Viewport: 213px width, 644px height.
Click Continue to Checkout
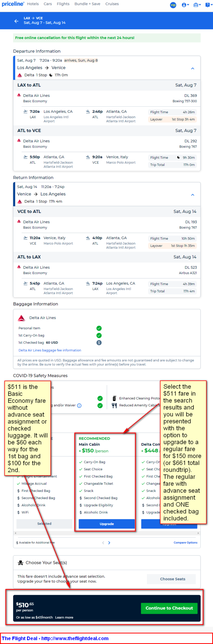169,608
